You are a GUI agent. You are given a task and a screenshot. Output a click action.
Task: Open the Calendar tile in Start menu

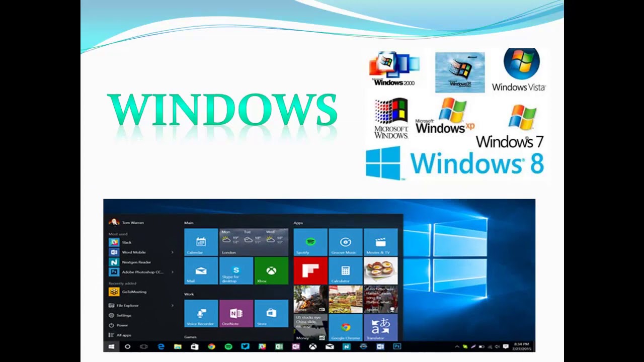pyautogui.click(x=201, y=242)
